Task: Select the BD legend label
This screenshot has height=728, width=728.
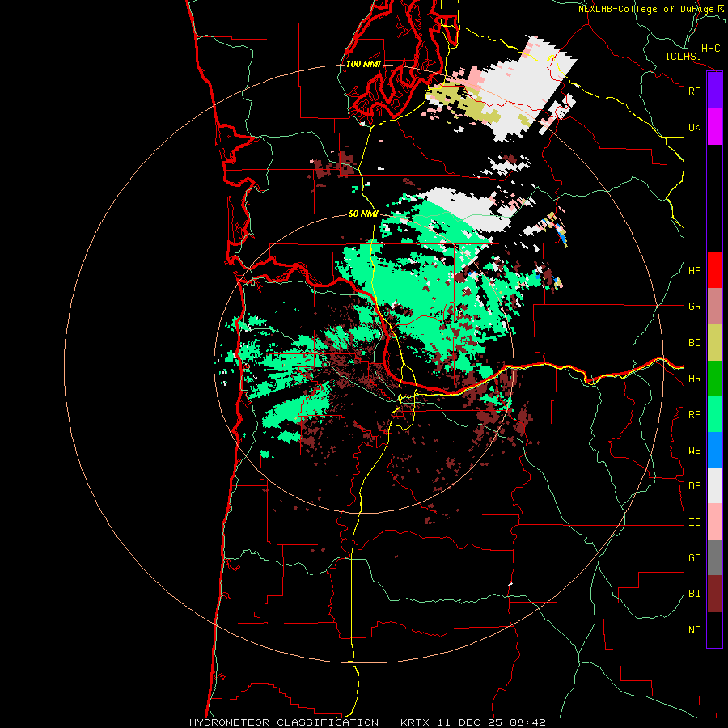Action: (694, 343)
